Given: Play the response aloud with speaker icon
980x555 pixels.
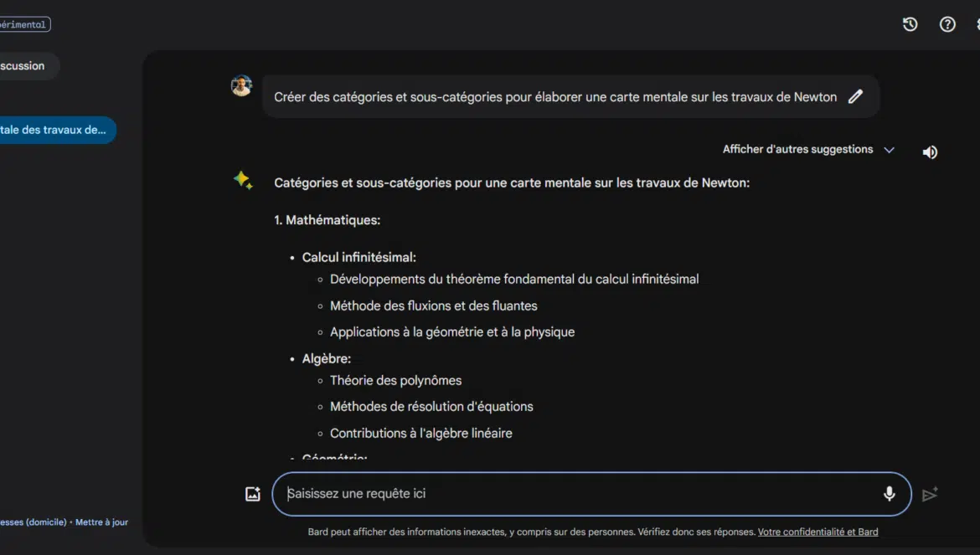Looking at the screenshot, I should tap(930, 152).
